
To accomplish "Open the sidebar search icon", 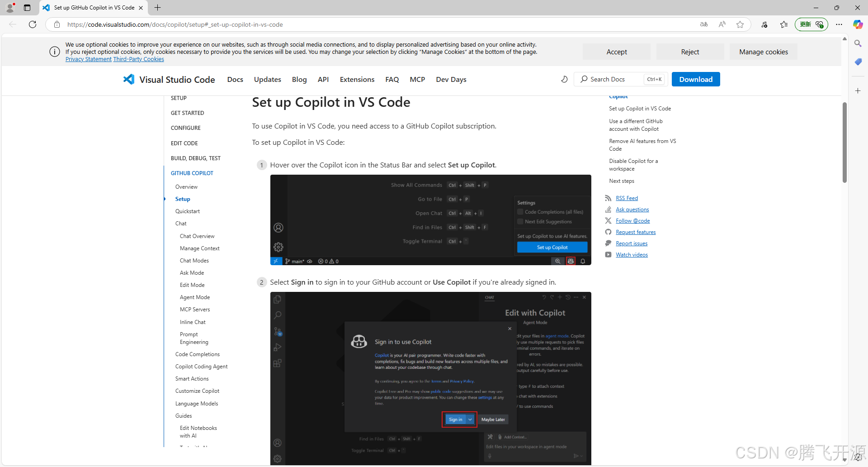I will (858, 43).
